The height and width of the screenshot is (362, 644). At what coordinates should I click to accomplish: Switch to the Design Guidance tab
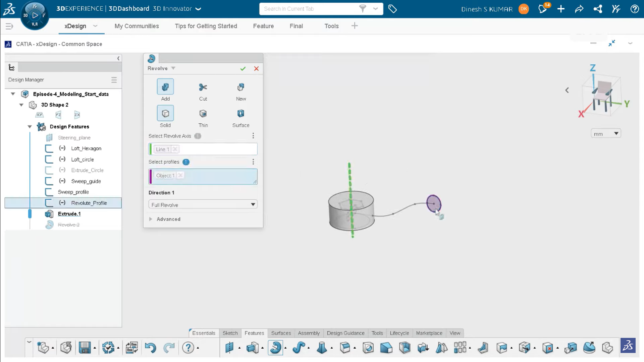pyautogui.click(x=345, y=333)
